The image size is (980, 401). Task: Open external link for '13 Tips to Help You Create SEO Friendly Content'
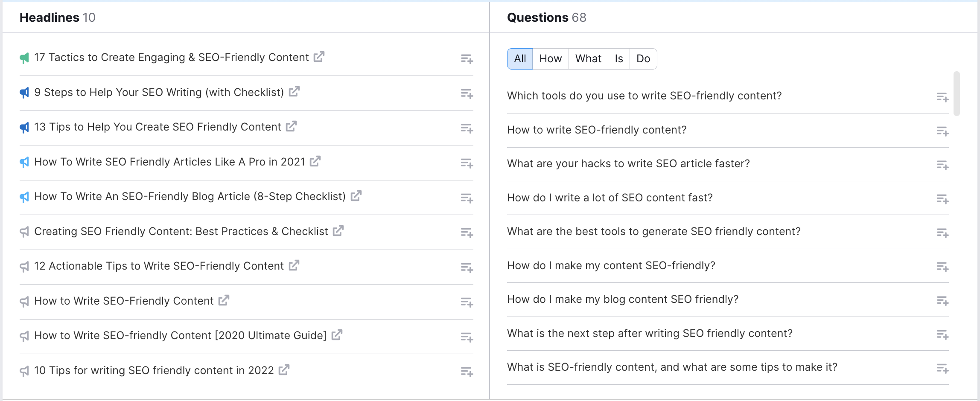291,127
